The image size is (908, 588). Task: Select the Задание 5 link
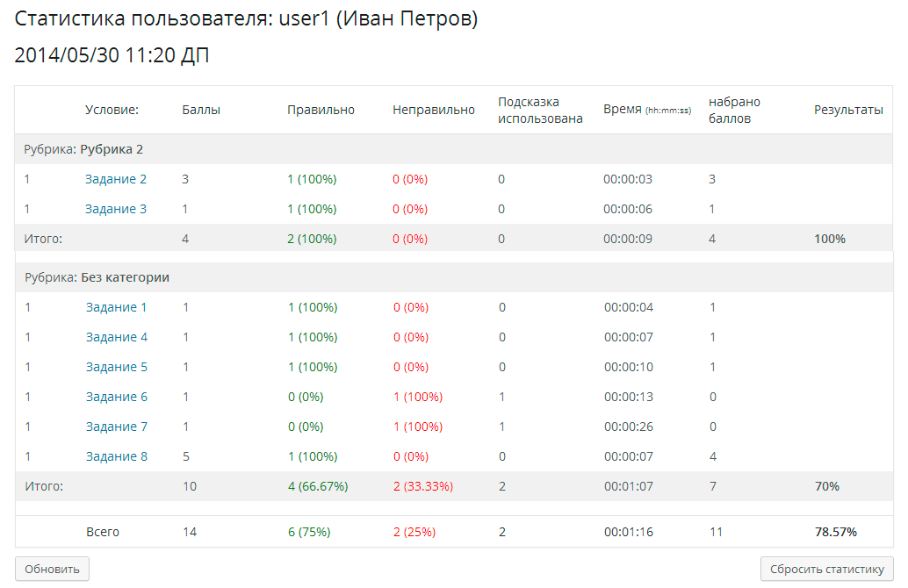click(x=117, y=367)
